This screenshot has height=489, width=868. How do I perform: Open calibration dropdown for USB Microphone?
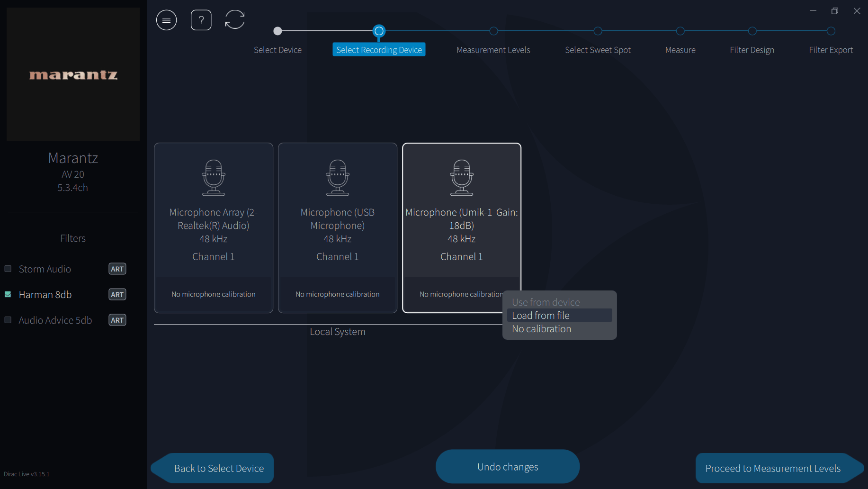tap(338, 294)
